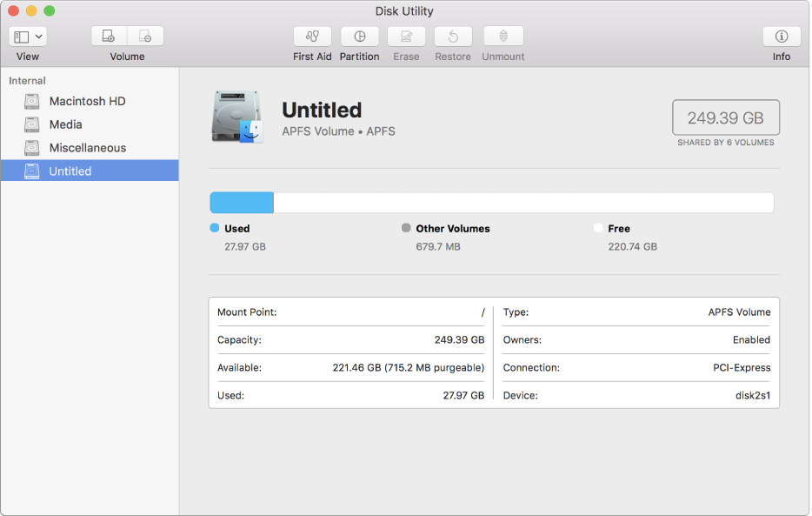Click the Restore toolbar icon
Viewport: 812px width, 516px height.
coord(452,37)
